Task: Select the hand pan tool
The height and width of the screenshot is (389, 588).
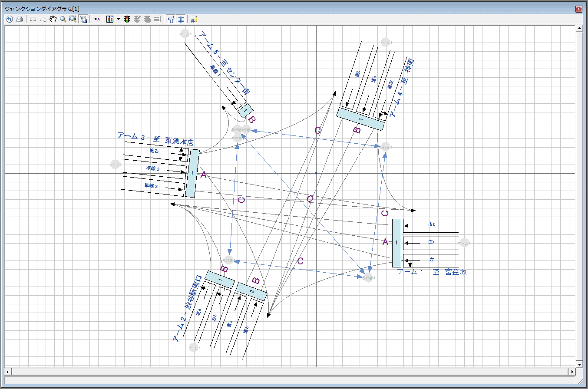Action: (53, 19)
